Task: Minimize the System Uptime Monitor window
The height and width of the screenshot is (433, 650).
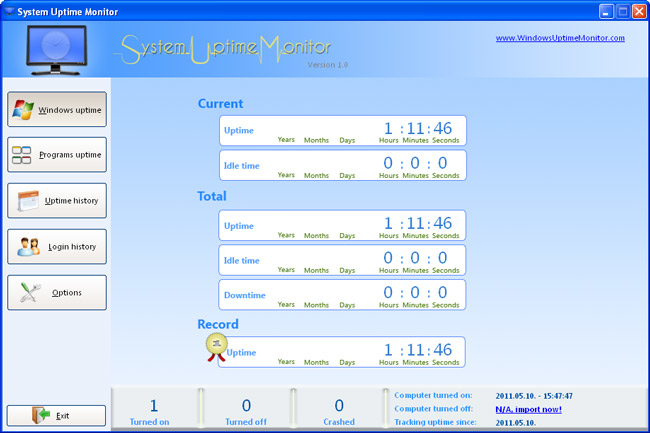Action: click(x=606, y=12)
